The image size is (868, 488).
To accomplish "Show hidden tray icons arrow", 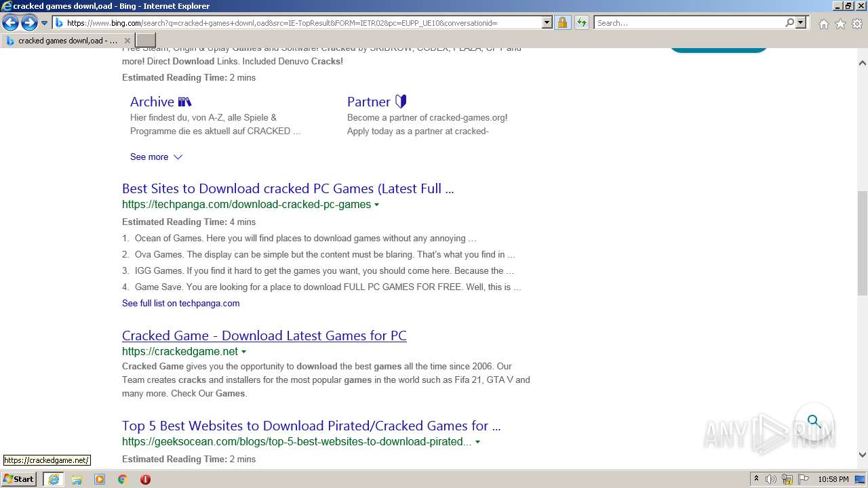I will click(x=756, y=479).
